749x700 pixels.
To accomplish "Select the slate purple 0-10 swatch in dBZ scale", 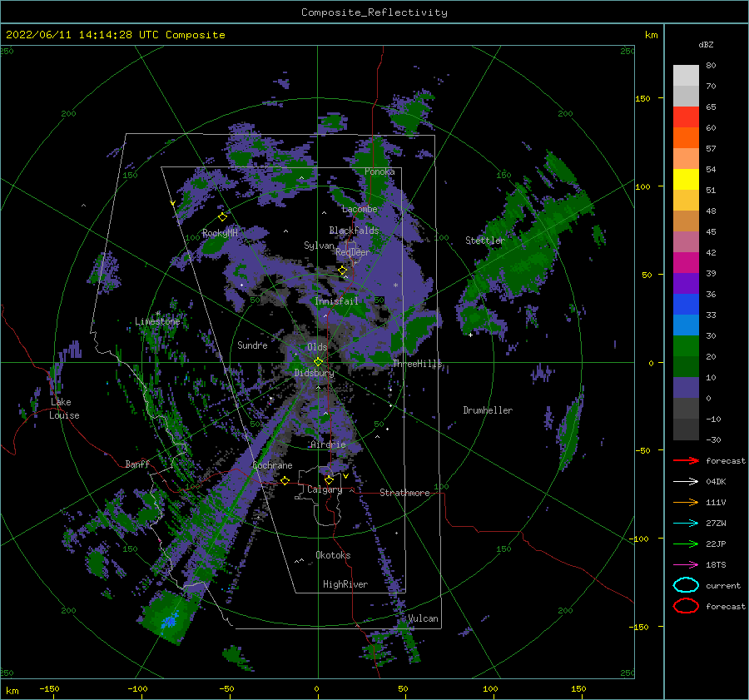I will (x=686, y=388).
